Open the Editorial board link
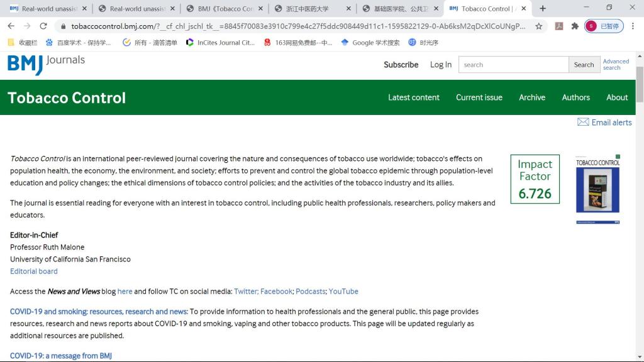The width and height of the screenshot is (644, 362). 34,271
